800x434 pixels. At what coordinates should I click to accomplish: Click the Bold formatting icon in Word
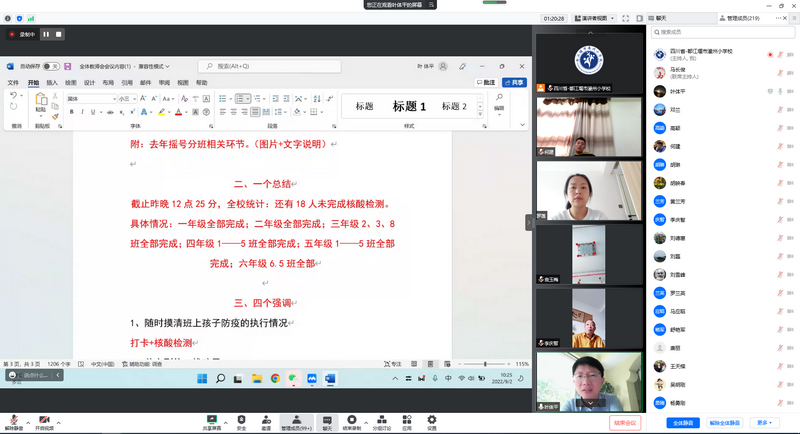(72, 113)
